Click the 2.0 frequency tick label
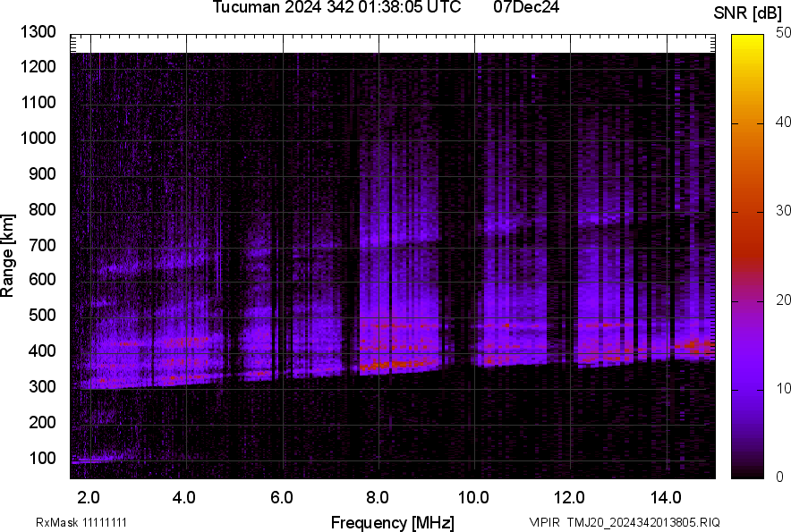791x532 pixels. [89, 496]
